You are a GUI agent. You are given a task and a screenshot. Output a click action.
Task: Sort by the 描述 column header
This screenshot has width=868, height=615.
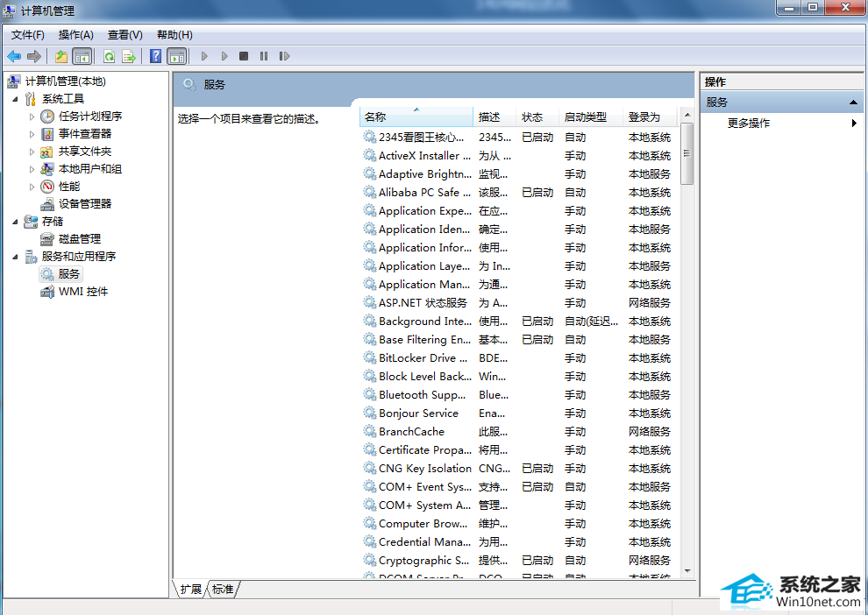494,117
